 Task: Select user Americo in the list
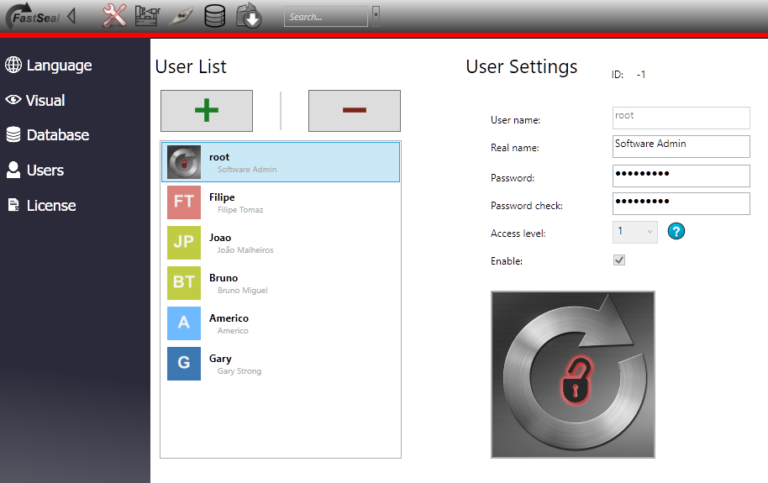click(x=281, y=323)
